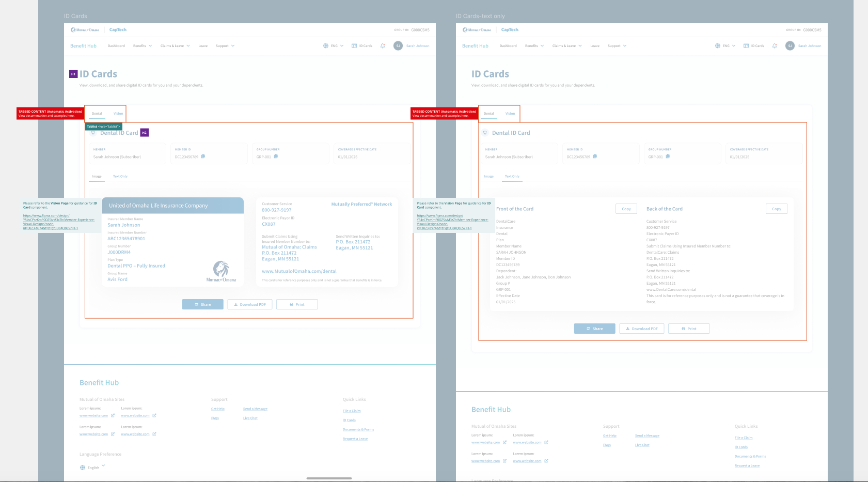Viewport: 868px width, 482px height.
Task: Switch to Image tab in ID Cards-text only frame
Action: click(488, 177)
